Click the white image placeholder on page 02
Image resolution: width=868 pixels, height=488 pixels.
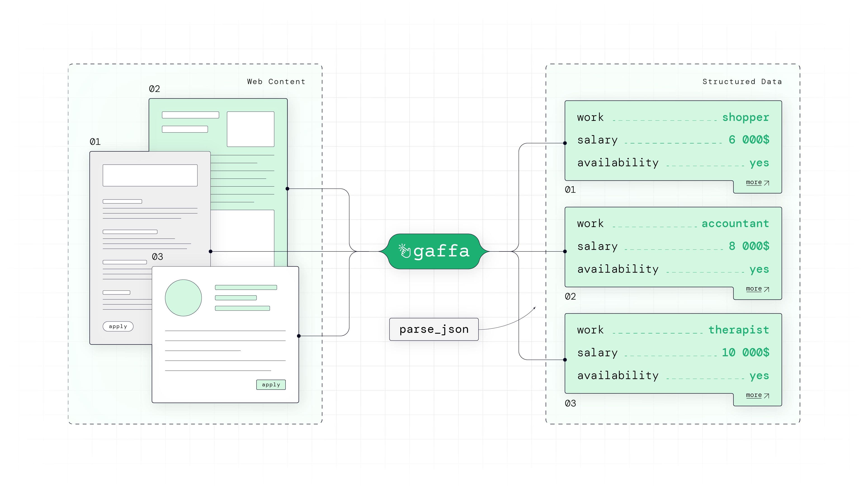pyautogui.click(x=250, y=129)
